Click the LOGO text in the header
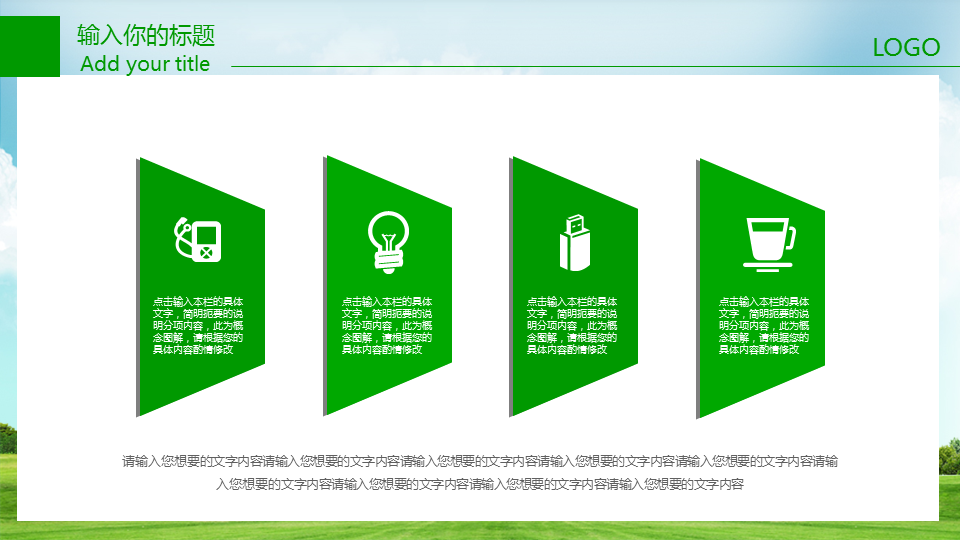The image size is (960, 540). pyautogui.click(x=906, y=48)
